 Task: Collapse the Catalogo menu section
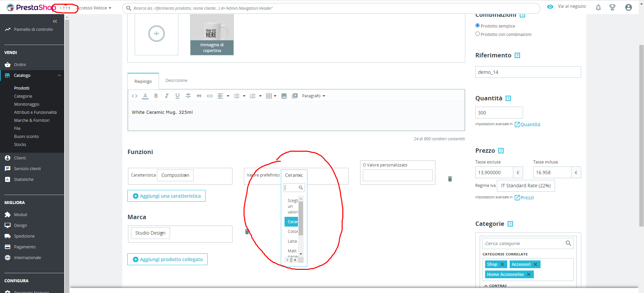coord(59,76)
